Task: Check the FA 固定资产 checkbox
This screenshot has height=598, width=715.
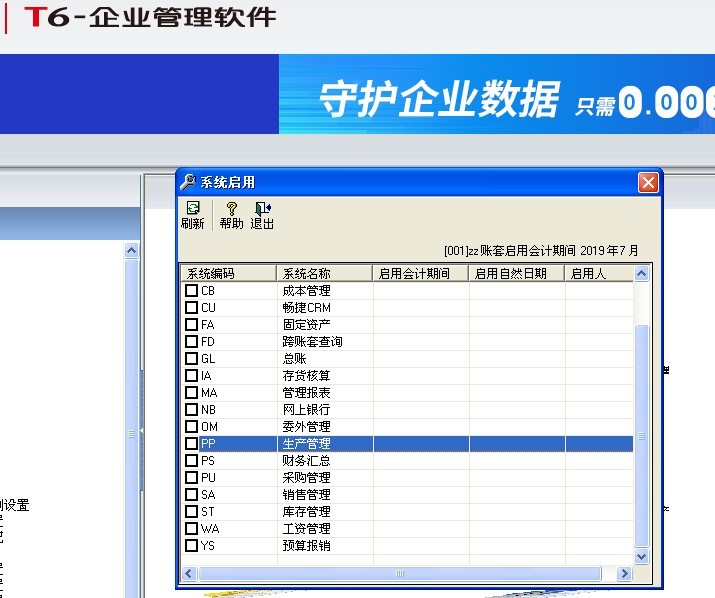Action: tap(192, 325)
